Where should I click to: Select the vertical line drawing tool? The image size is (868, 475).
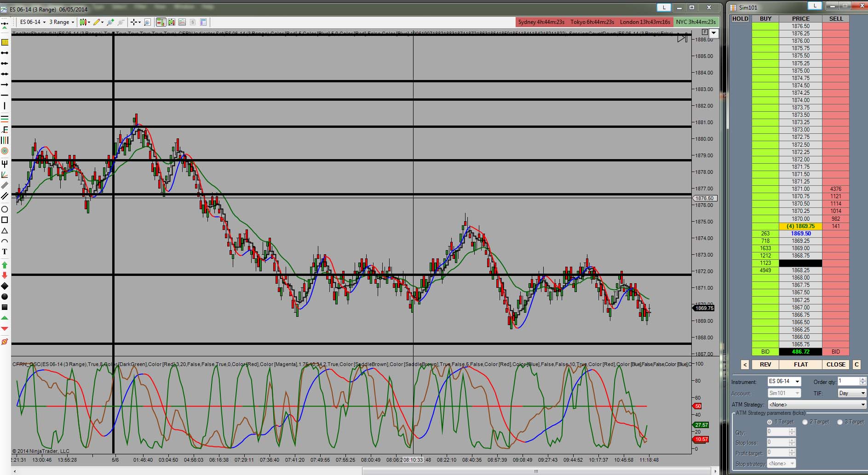[x=5, y=106]
